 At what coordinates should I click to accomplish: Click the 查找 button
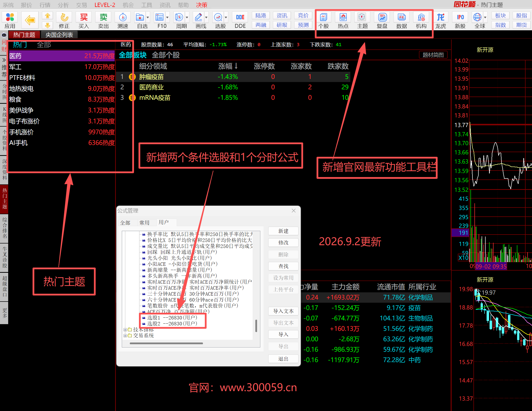coord(283,266)
